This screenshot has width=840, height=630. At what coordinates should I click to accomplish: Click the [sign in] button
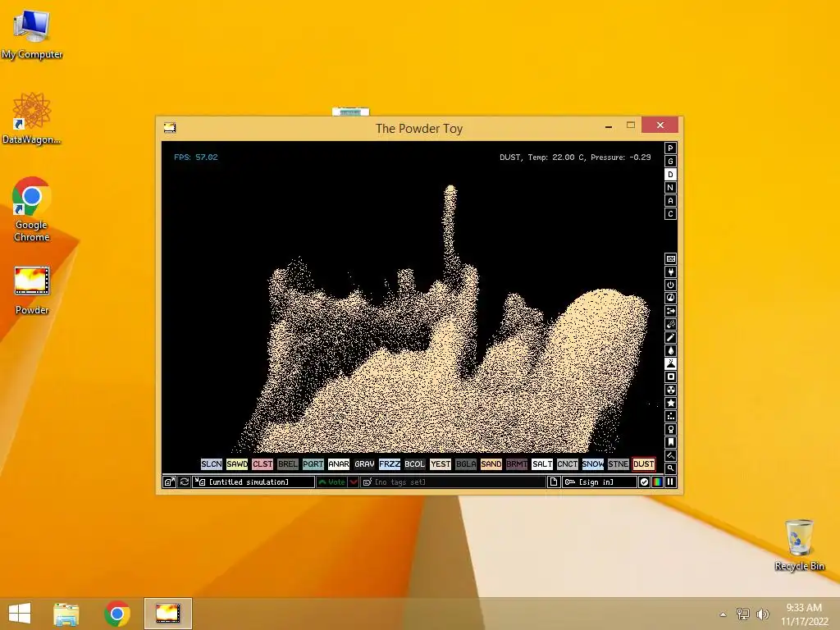click(x=600, y=482)
